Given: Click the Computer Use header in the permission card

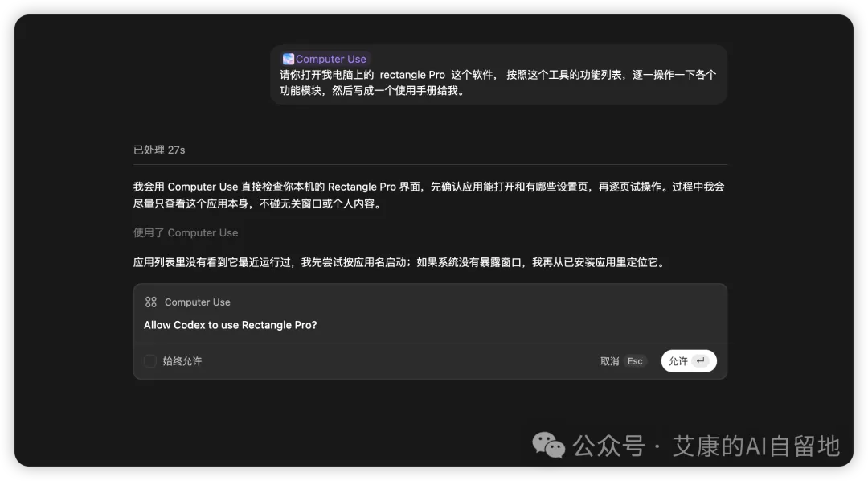Looking at the screenshot, I should pos(197,302).
